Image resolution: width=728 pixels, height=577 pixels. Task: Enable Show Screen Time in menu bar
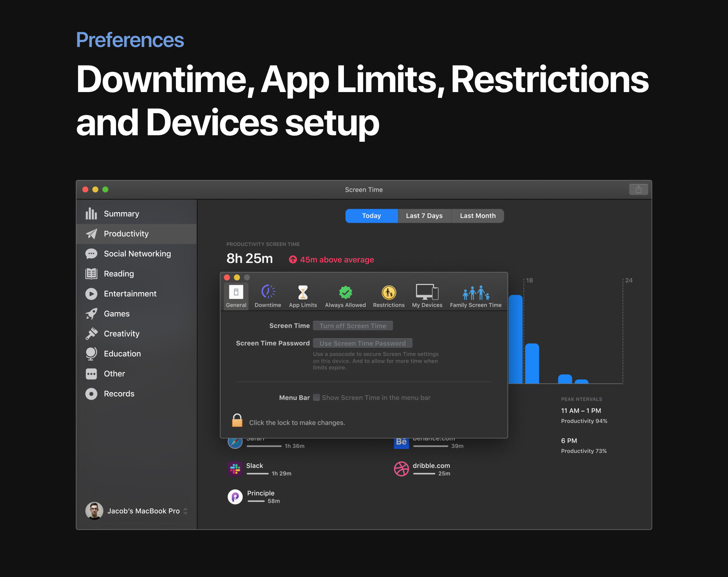coord(316,397)
